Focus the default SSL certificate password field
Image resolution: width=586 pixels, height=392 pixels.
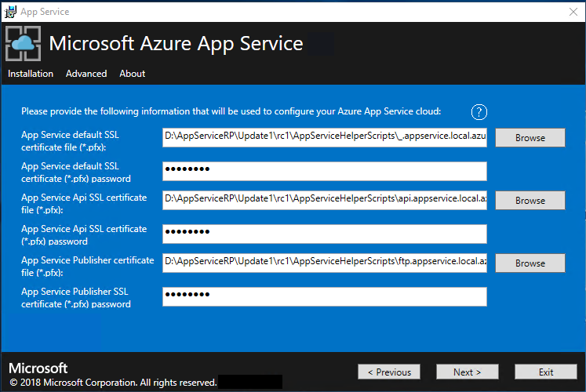[x=325, y=172]
